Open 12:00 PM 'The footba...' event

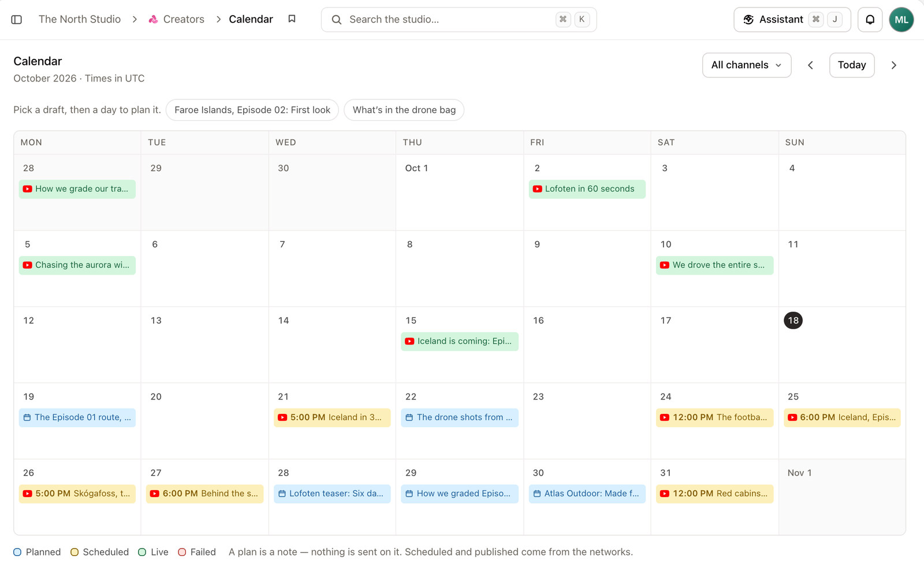(714, 418)
